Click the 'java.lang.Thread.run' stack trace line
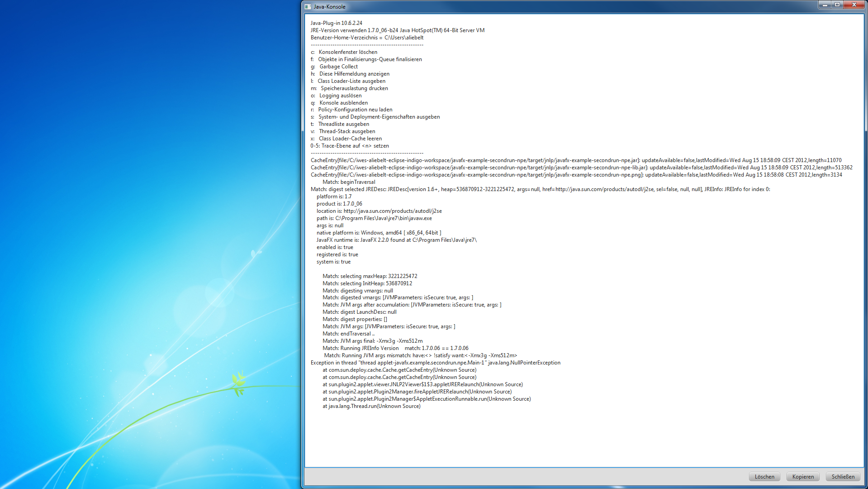This screenshot has height=489, width=868. [x=371, y=406]
